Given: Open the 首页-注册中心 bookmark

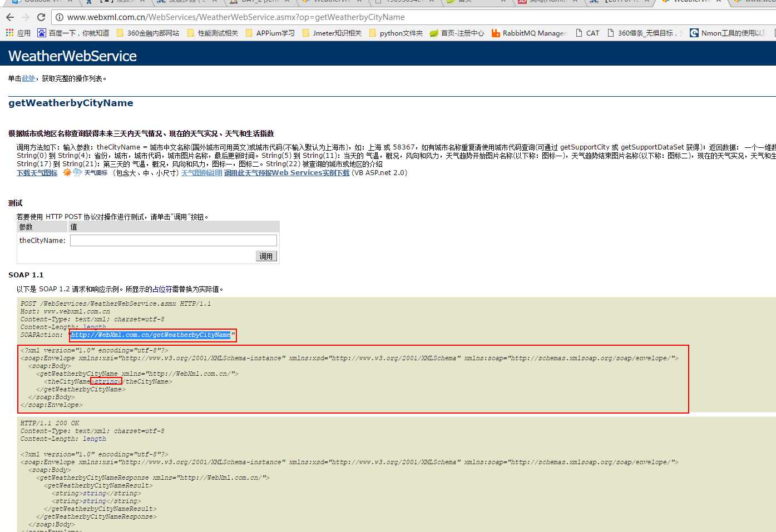Looking at the screenshot, I should 456,33.
